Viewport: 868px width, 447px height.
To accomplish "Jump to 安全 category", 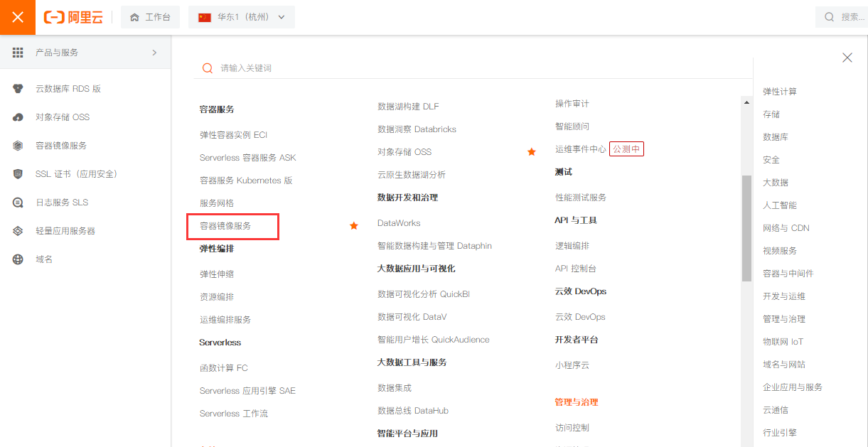I will click(x=771, y=160).
